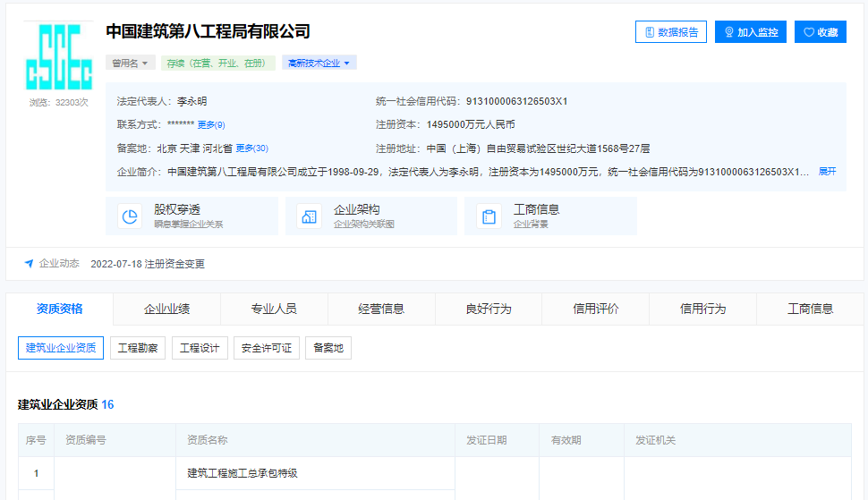Select the 安全许可证 sub-filter

pyautogui.click(x=266, y=348)
